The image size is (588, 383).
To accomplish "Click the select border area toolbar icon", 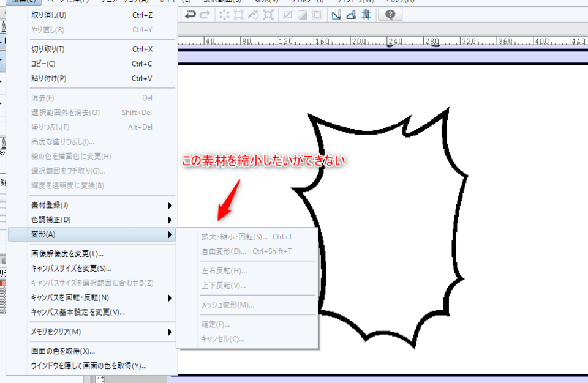I will (317, 15).
